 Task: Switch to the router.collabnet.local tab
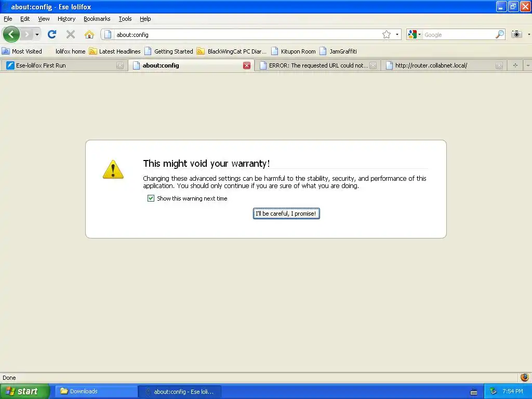(x=444, y=65)
